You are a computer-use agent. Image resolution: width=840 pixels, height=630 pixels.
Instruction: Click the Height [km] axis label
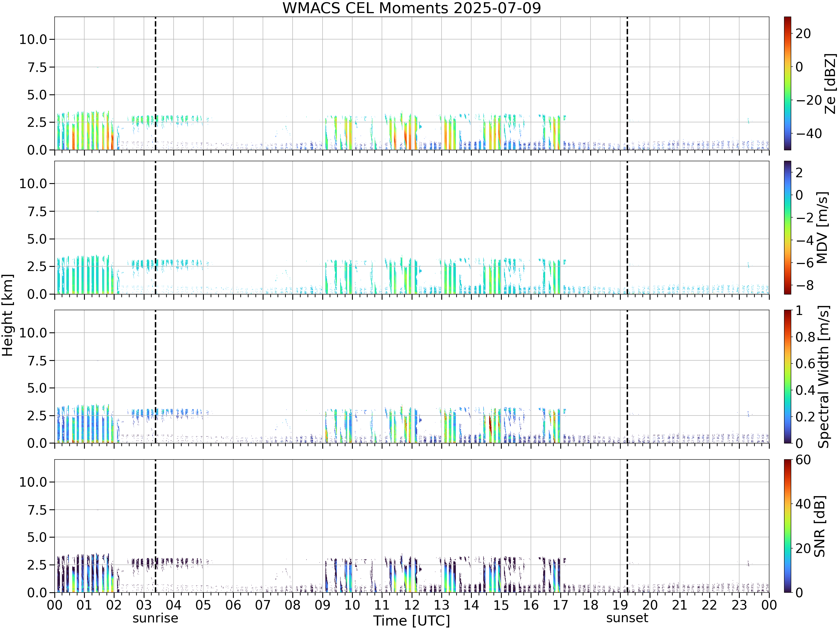8,315
